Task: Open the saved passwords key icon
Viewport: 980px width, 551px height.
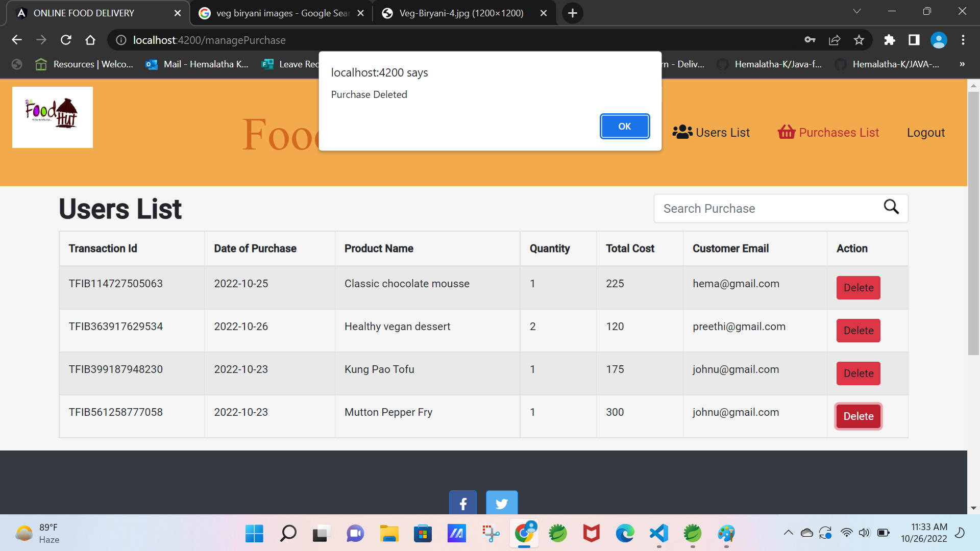Action: tap(810, 40)
